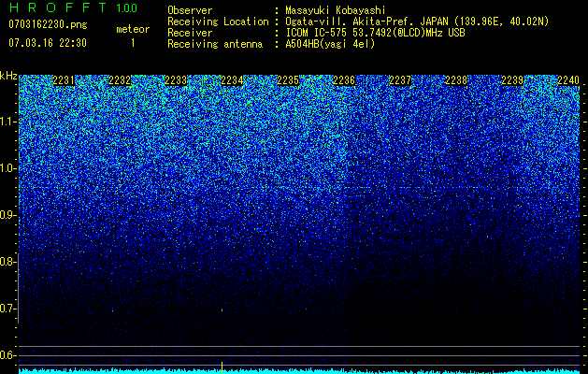Click the 2235 time marker

(288, 80)
